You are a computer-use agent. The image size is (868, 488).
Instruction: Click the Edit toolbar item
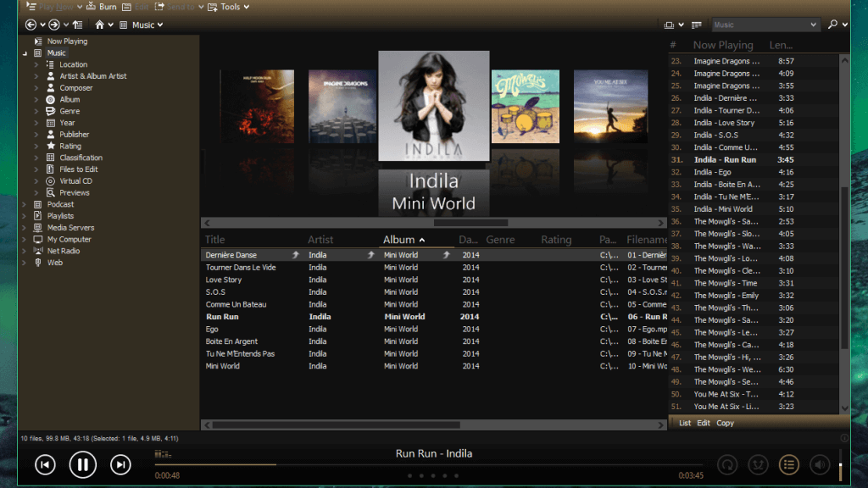pyautogui.click(x=136, y=7)
